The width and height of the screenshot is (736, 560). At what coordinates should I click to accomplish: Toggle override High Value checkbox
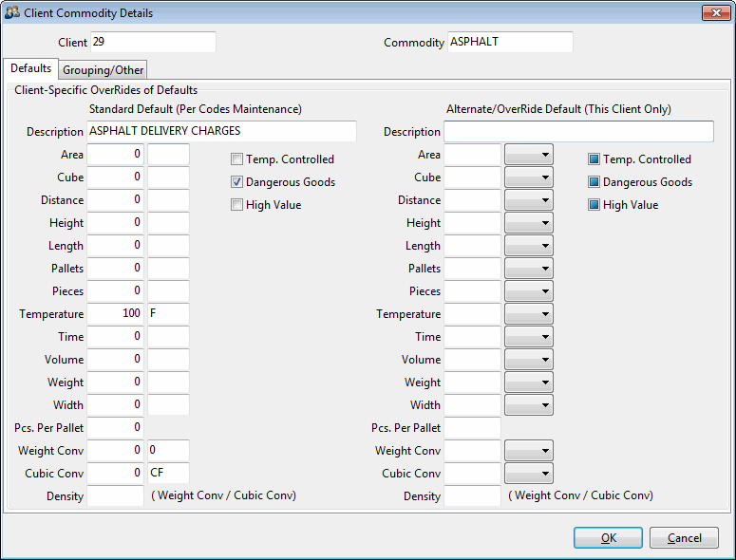(594, 205)
